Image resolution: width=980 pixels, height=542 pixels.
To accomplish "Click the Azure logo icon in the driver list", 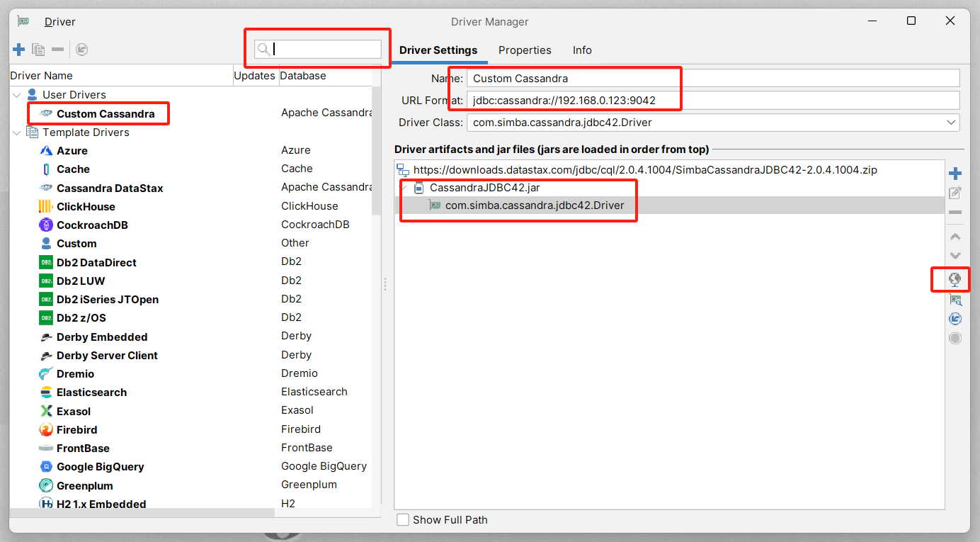I will pyautogui.click(x=46, y=150).
